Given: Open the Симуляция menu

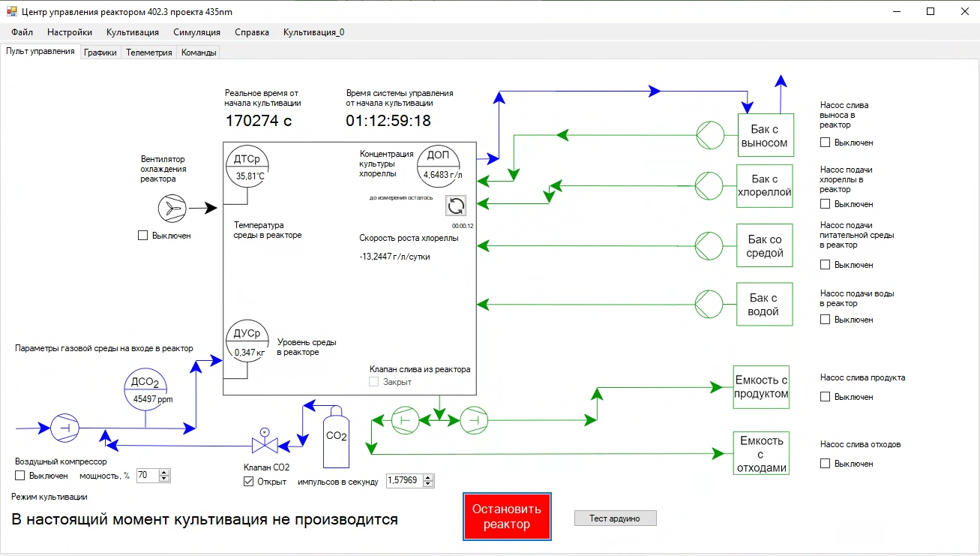Looking at the screenshot, I should 197,32.
